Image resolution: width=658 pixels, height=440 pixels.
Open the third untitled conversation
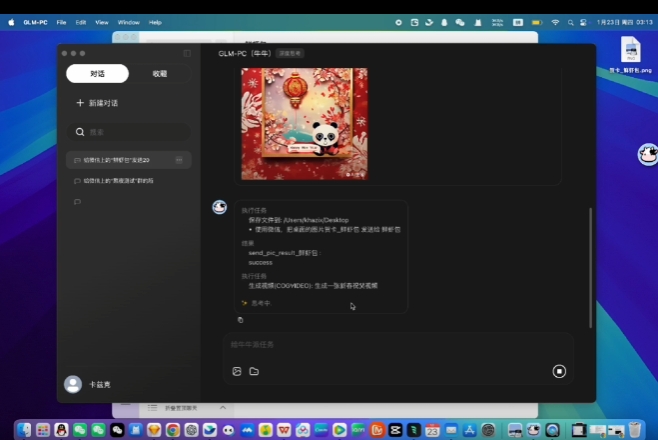128,202
